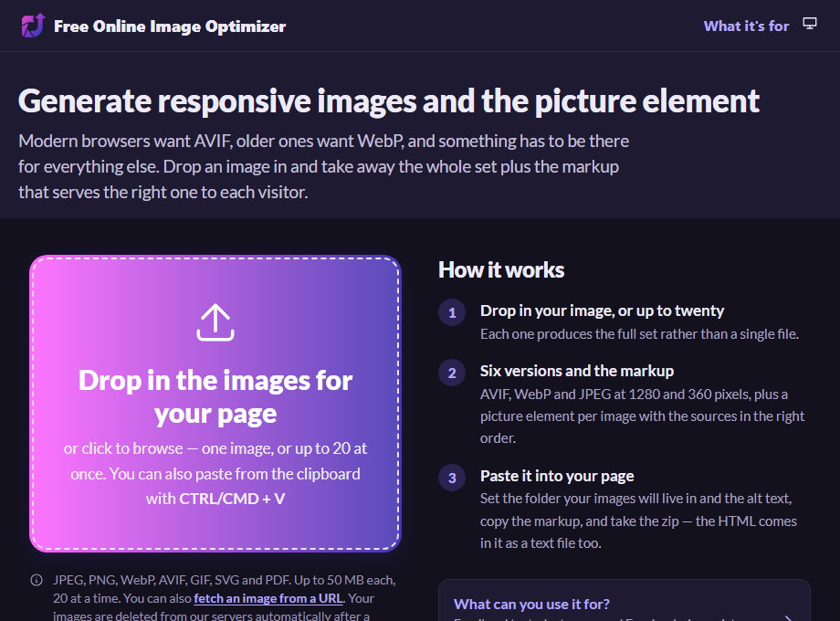Click the Each one produces the full set text
This screenshot has width=840, height=621.
click(x=639, y=334)
